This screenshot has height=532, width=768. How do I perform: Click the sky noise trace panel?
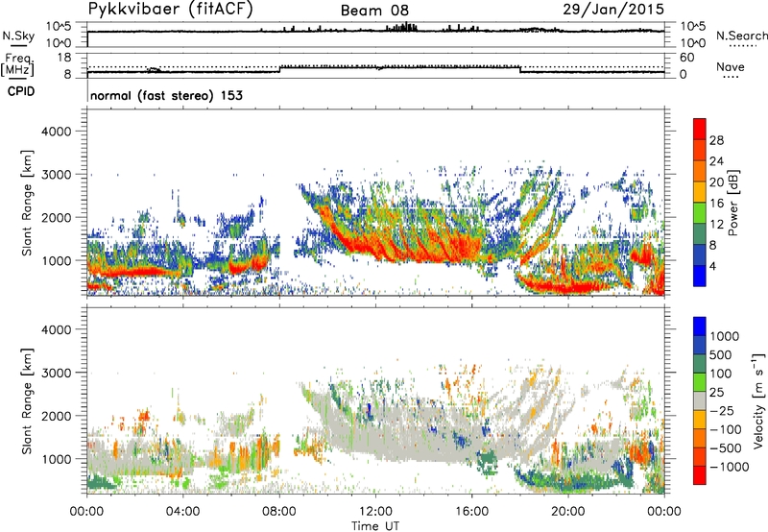pyautogui.click(x=375, y=35)
